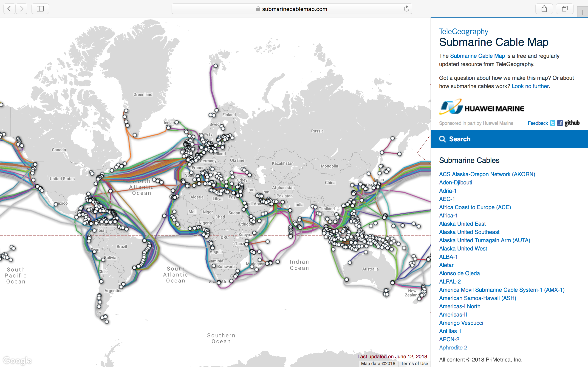Open the Feedback link
The height and width of the screenshot is (367, 588).
[x=537, y=123]
